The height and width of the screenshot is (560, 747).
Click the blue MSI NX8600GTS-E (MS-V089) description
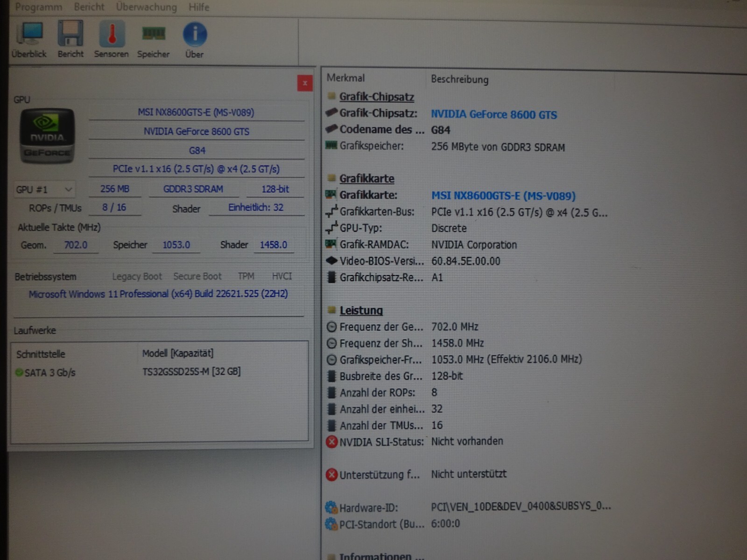click(503, 196)
